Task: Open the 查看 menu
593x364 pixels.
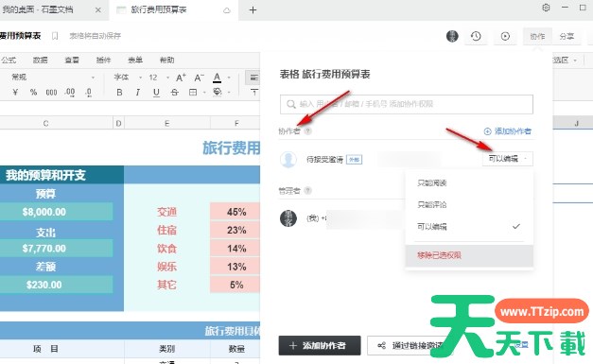Action: (72, 61)
